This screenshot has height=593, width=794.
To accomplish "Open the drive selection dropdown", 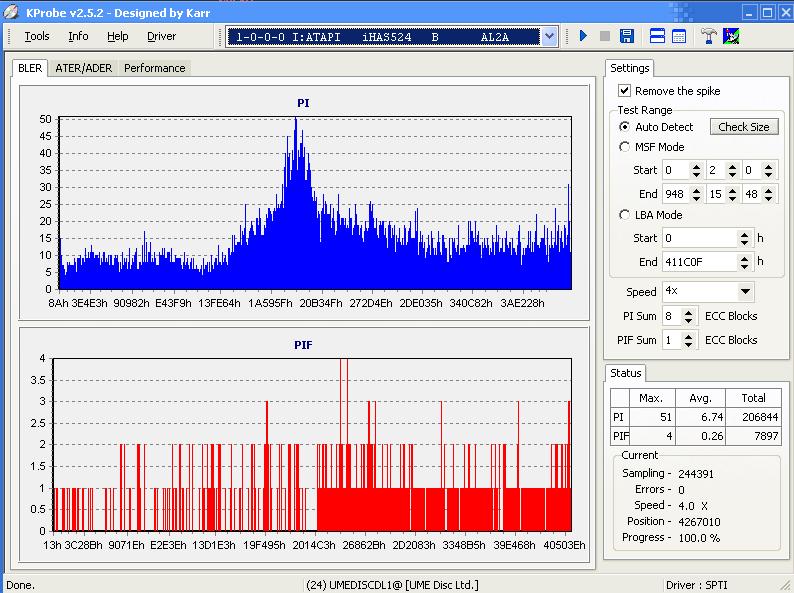I will (549, 36).
